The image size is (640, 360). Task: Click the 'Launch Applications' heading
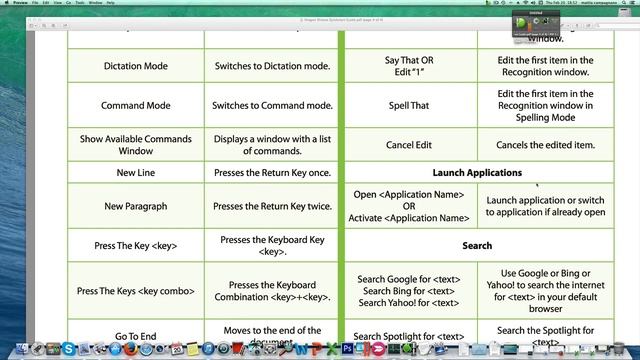coord(477,173)
